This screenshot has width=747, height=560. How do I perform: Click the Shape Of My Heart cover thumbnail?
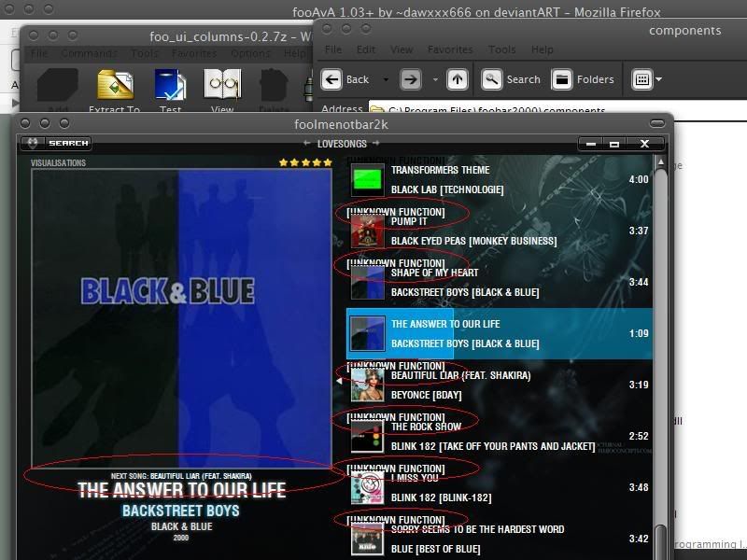tap(367, 283)
